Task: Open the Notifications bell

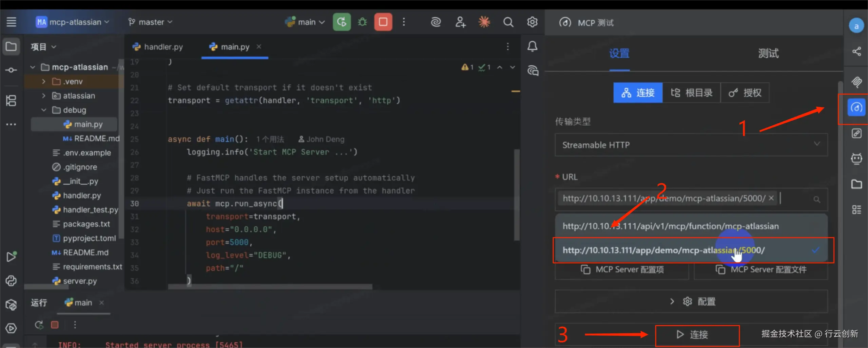Action: [x=532, y=46]
